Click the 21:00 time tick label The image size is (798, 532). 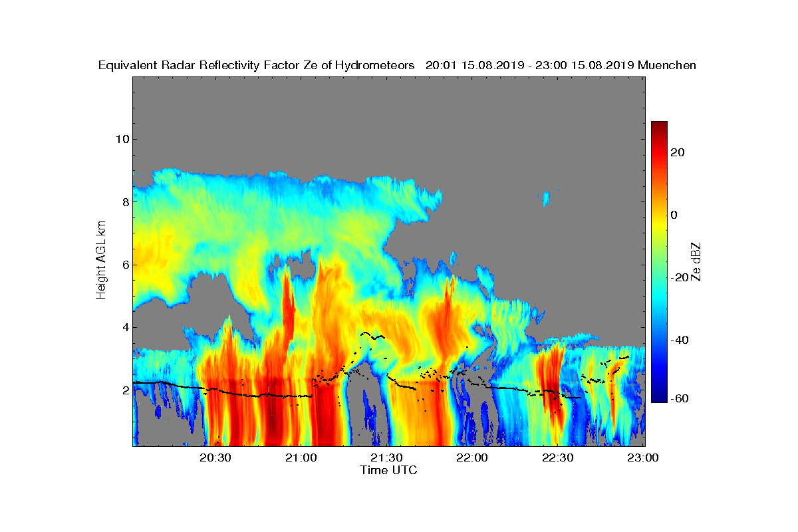(x=301, y=458)
